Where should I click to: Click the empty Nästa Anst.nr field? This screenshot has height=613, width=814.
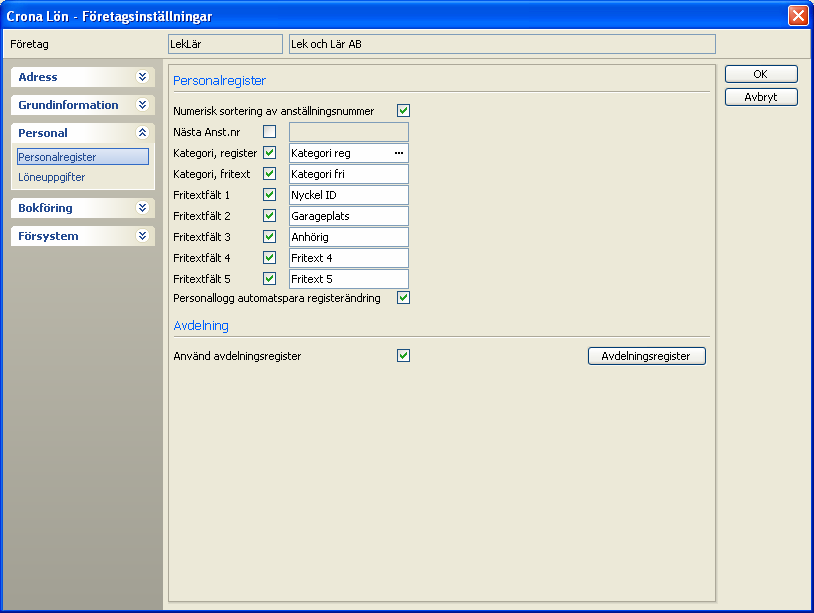[x=349, y=132]
